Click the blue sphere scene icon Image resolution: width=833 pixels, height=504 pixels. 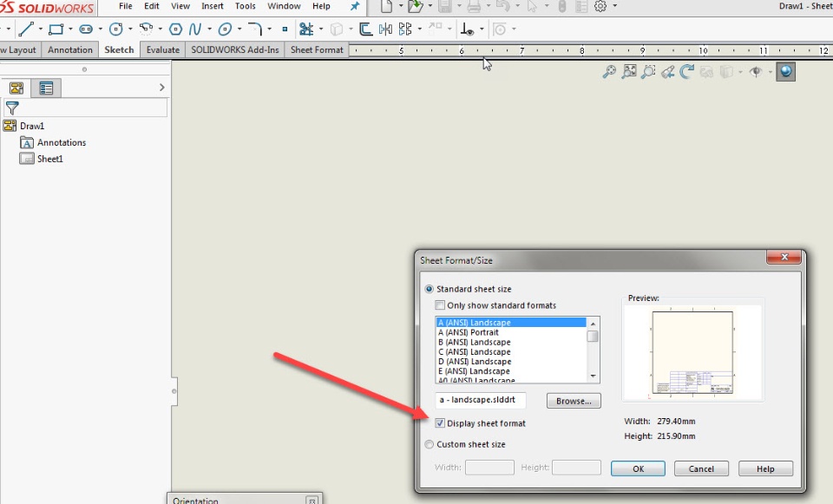click(786, 72)
